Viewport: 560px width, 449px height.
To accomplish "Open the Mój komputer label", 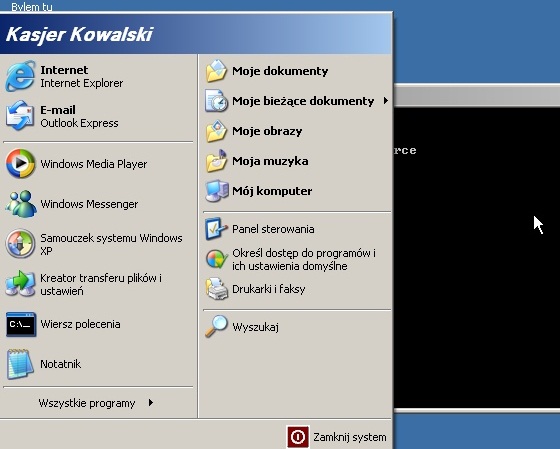I will (x=272, y=191).
